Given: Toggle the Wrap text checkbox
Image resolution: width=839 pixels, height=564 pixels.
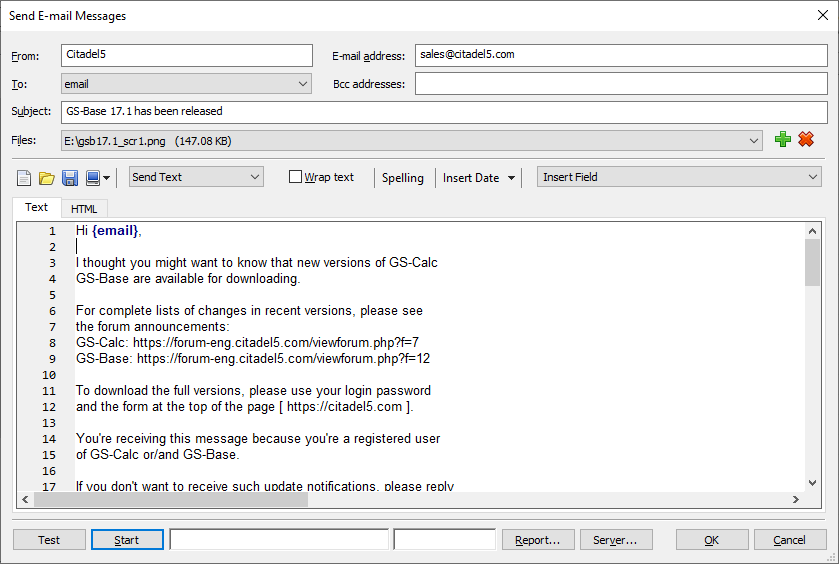Looking at the screenshot, I should [x=295, y=177].
